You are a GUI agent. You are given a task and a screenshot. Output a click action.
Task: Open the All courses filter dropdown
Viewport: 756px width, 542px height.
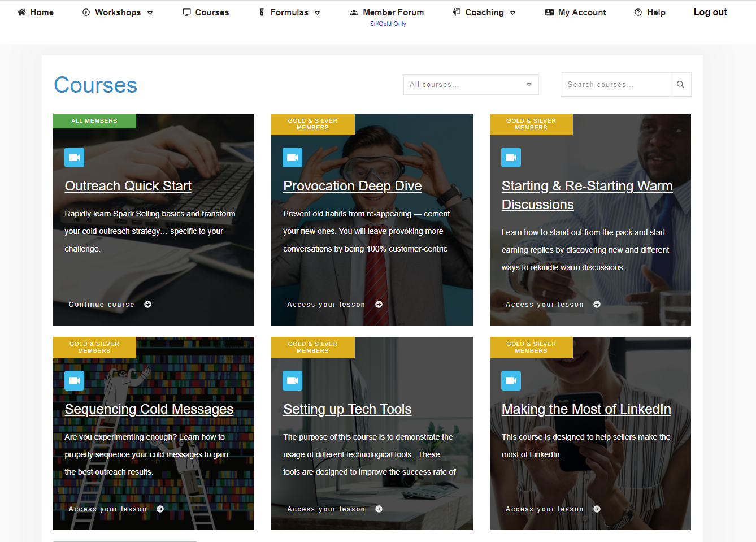471,85
